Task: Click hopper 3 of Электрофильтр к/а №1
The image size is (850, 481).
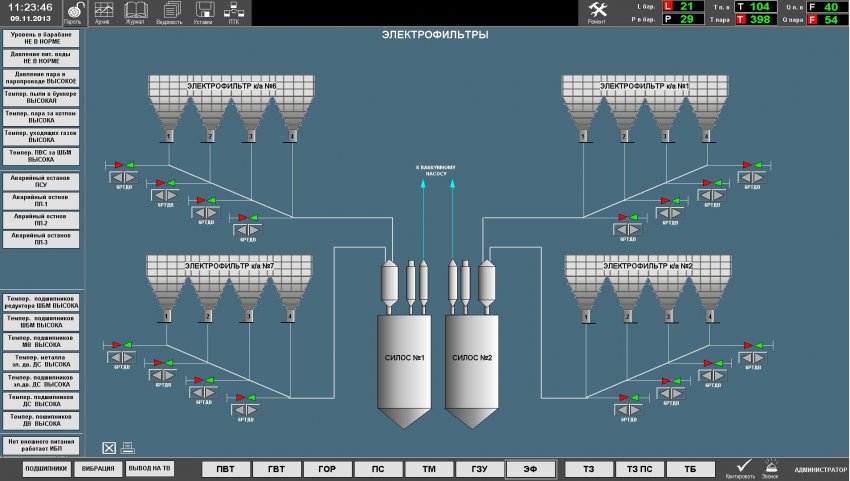Action: [665, 120]
